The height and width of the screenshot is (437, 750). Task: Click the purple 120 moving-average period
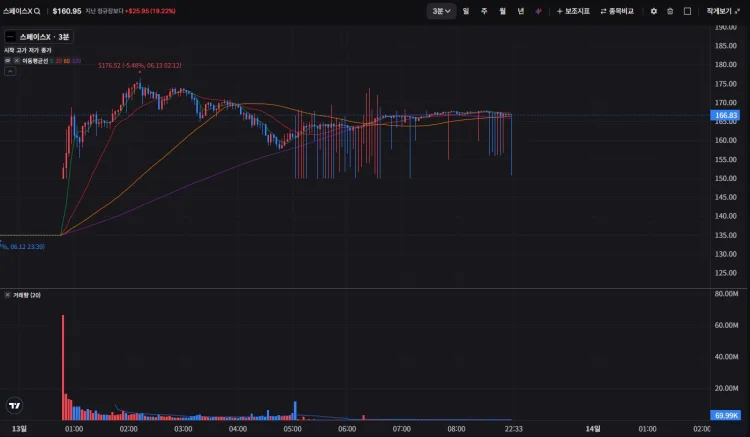click(76, 61)
